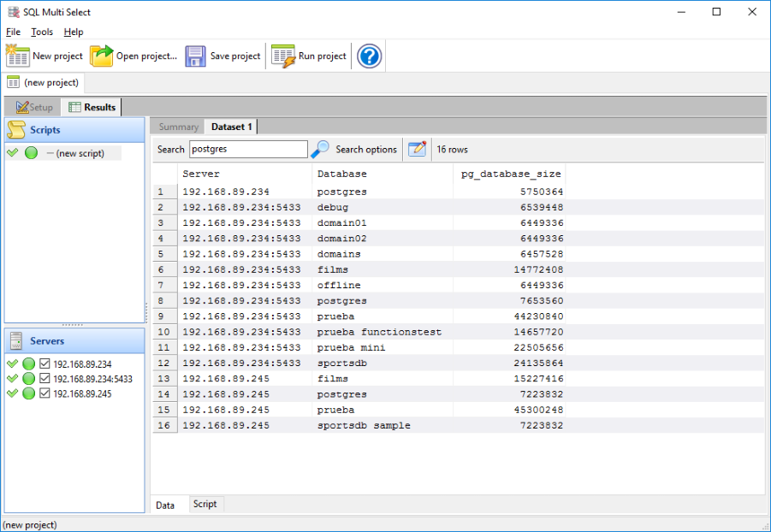Run the project from toolbar
Screen dimensions: 771x532
click(283, 56)
